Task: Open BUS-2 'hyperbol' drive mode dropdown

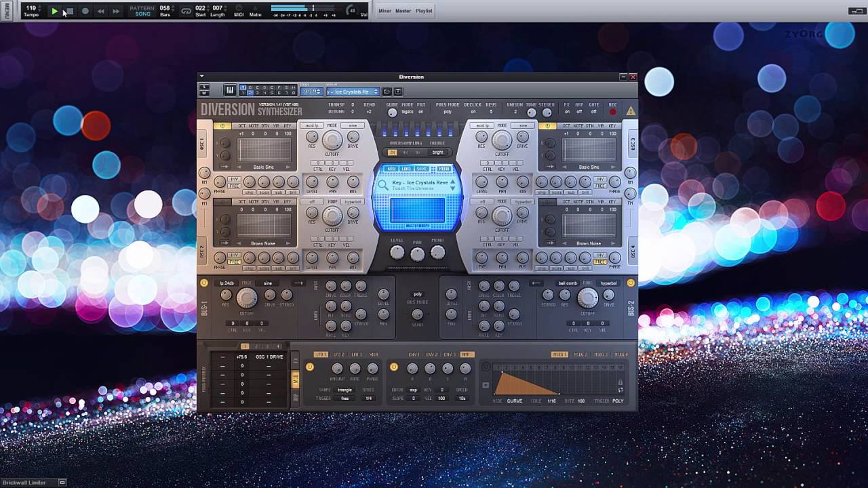Action: [609, 283]
